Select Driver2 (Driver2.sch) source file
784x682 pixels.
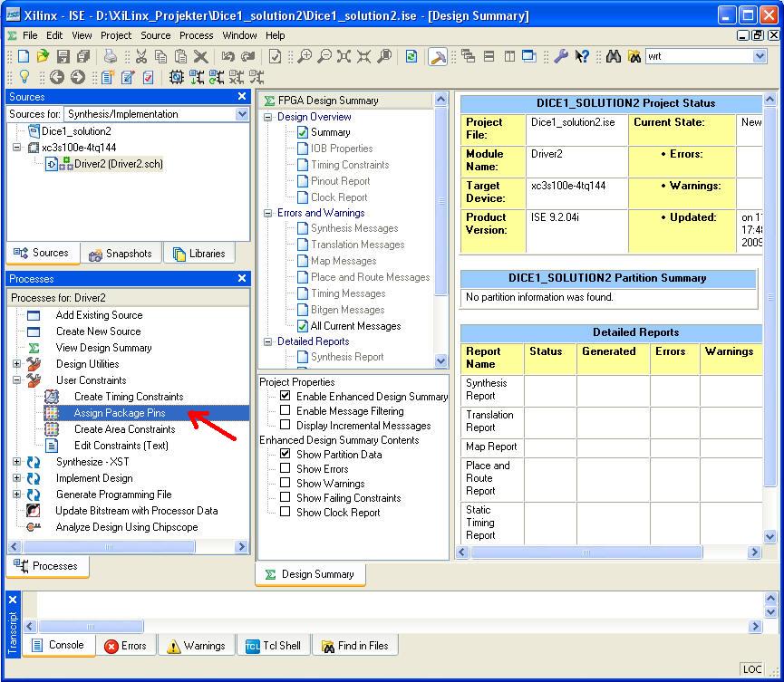pos(118,164)
